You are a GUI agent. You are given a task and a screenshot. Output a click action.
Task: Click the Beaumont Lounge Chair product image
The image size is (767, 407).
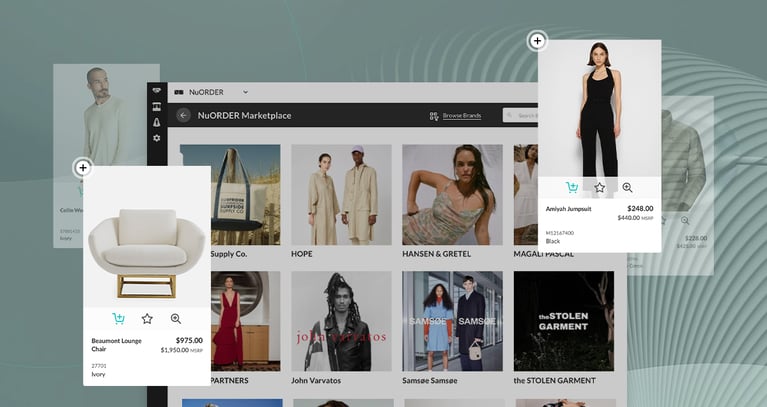[147, 237]
